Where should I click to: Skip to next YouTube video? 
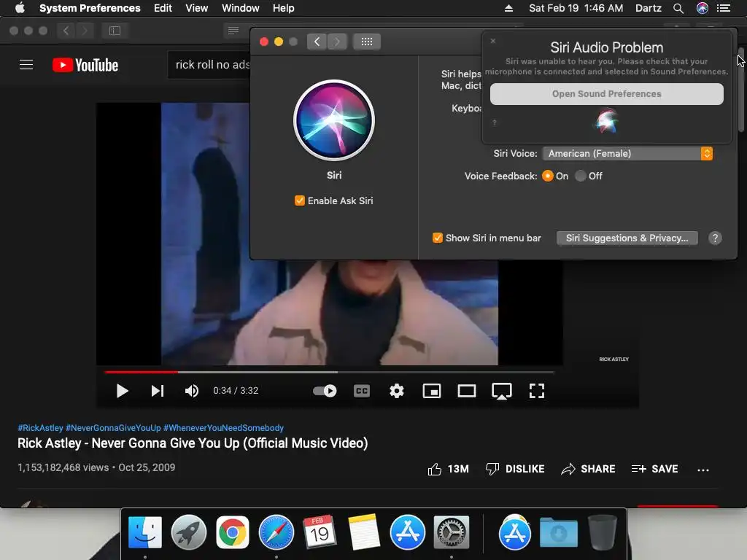tap(158, 391)
